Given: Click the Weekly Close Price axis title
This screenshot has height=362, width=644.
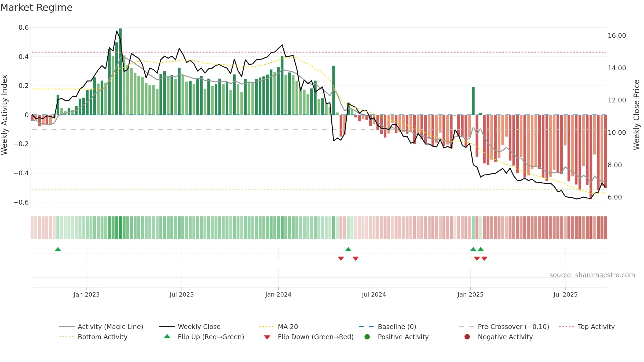Looking at the screenshot, I should click(x=636, y=115).
